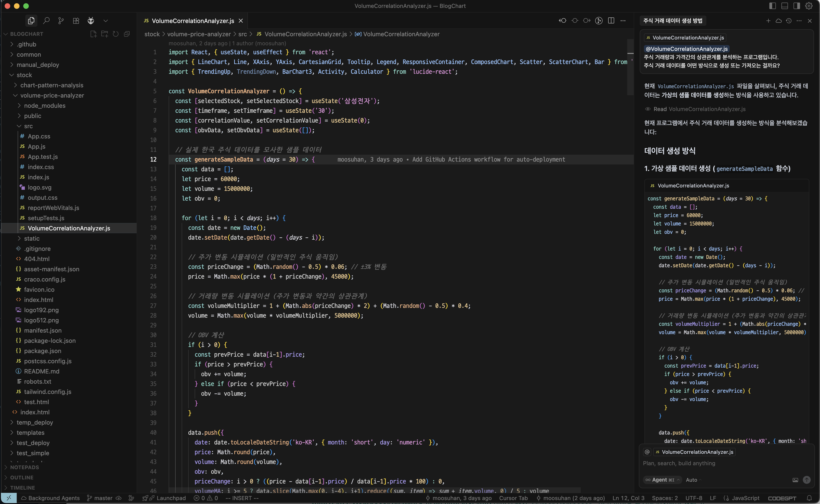Viewport: 820px width, 504px height.
Task: Click the chat input field
Action: 717,463
